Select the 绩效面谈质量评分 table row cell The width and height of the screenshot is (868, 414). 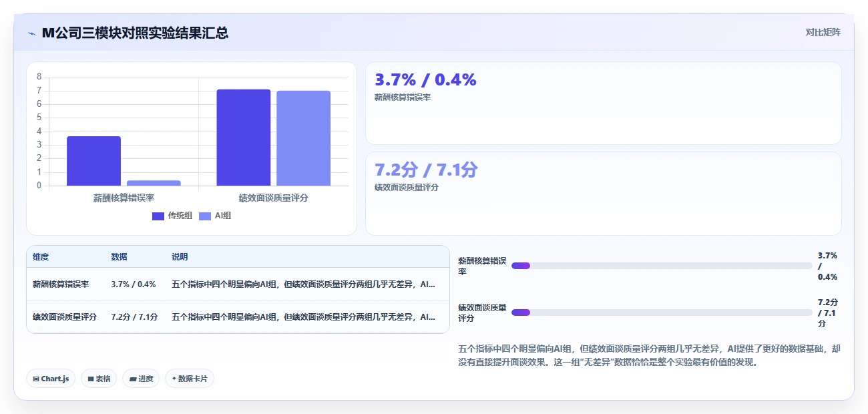click(65, 317)
